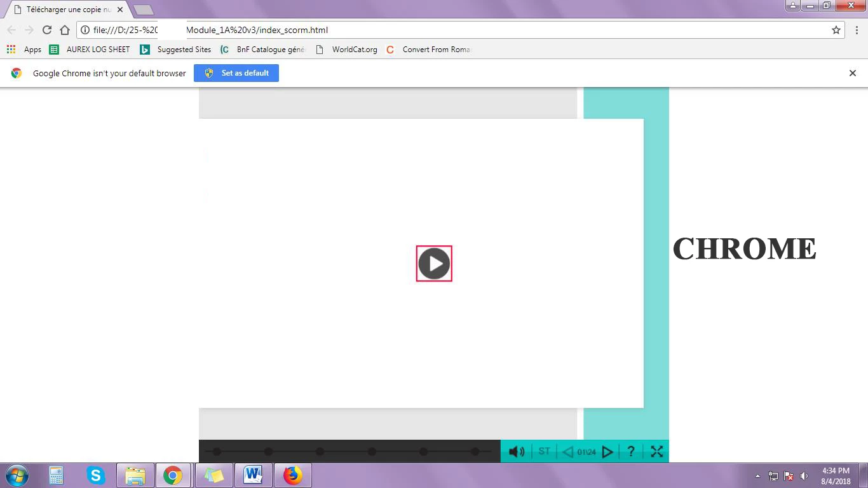Switch to Chrome taskbar button
The image size is (868, 488).
tap(173, 475)
